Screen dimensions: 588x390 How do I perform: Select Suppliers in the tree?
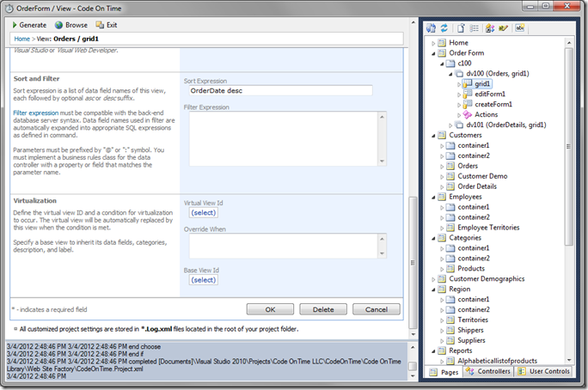(x=471, y=340)
